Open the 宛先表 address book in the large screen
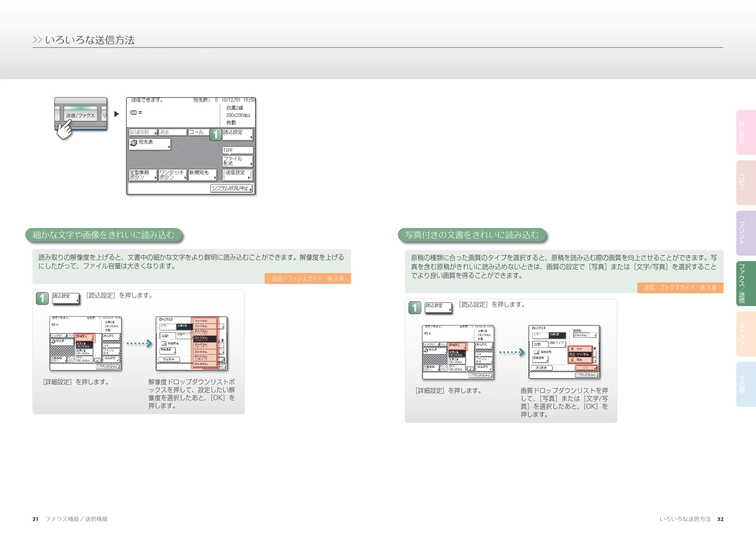 150,144
